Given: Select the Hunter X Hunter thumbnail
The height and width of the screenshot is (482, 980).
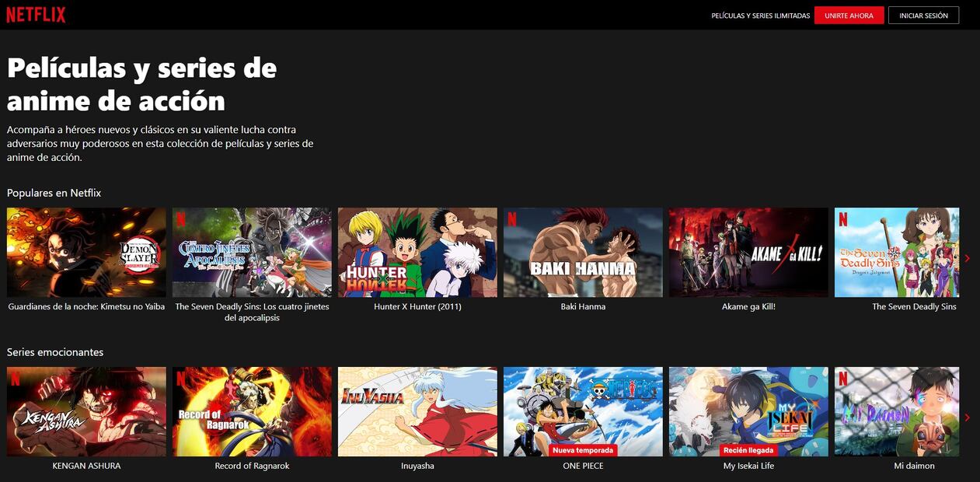Looking at the screenshot, I should pos(417,252).
